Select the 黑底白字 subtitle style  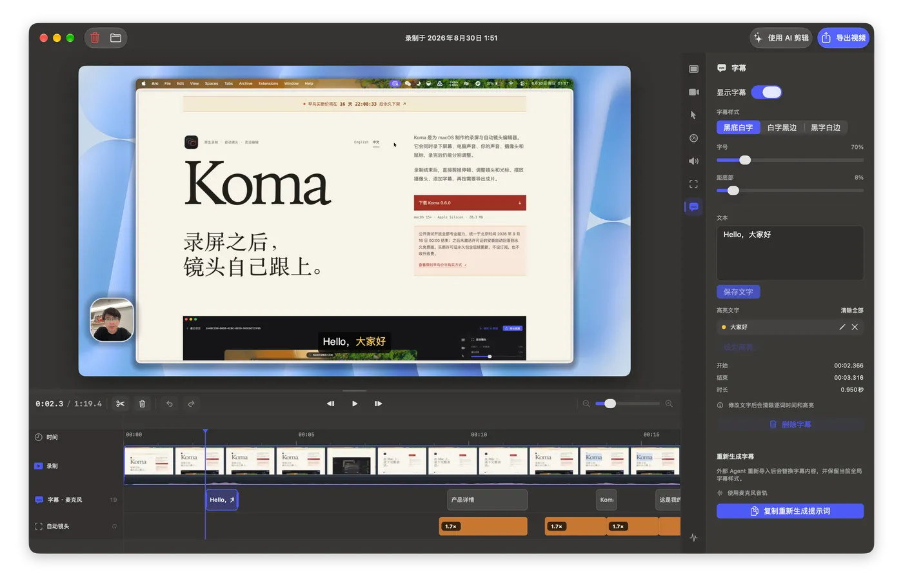click(x=738, y=128)
